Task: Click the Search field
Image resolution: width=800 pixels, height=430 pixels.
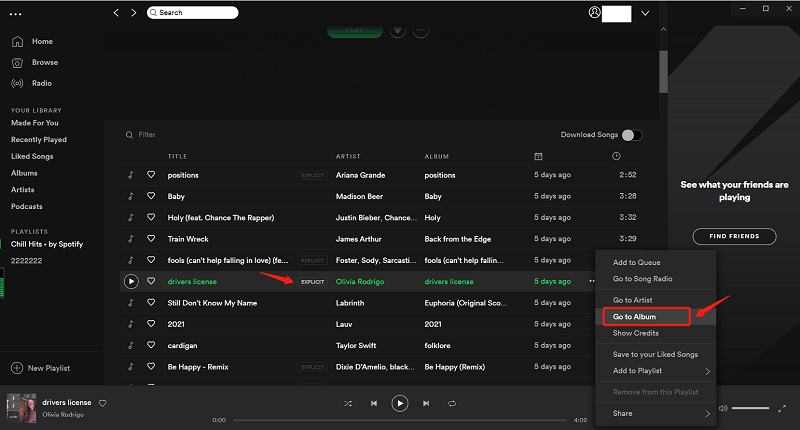Action: 192,12
